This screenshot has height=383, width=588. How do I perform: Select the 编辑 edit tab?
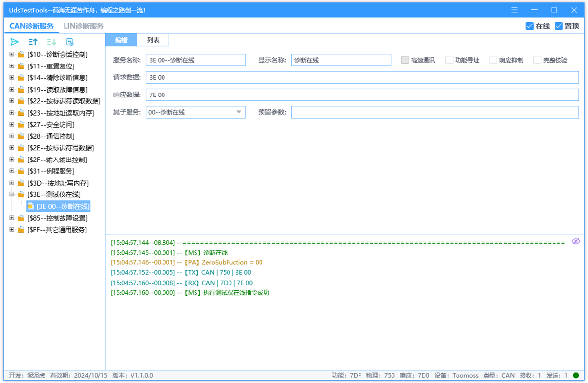point(121,40)
